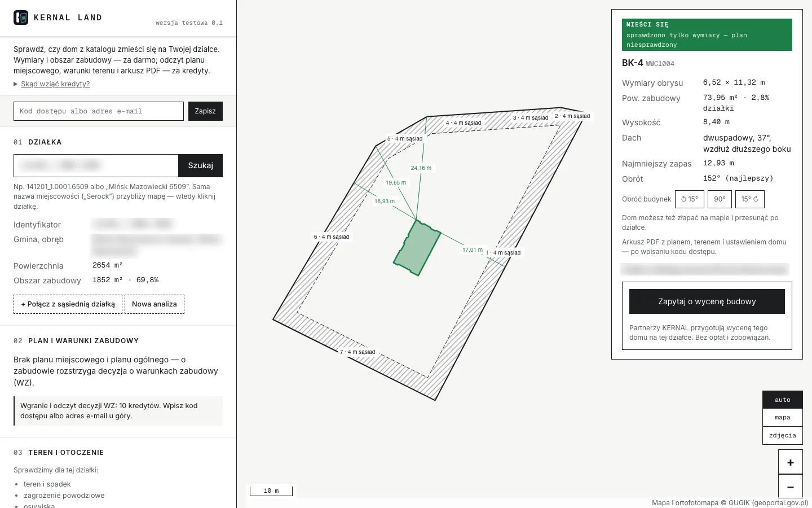The image size is (812, 508).
Task: Start a new analysis with Nowa analiza
Action: 155,304
